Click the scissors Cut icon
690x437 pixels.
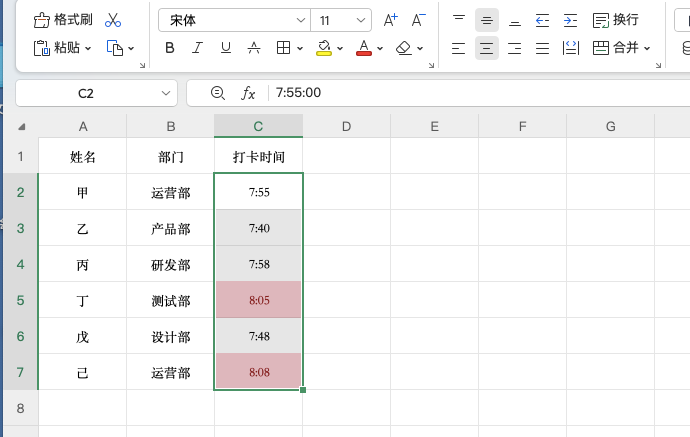(113, 20)
